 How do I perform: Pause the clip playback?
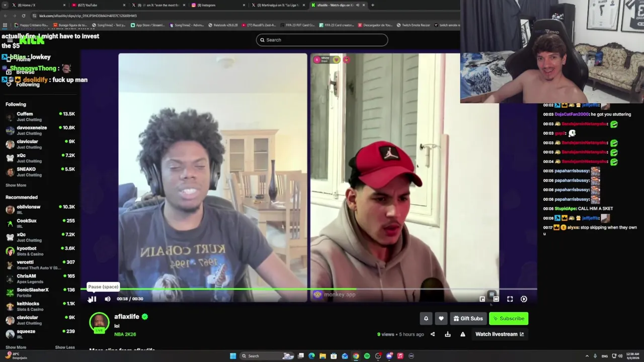click(93, 299)
